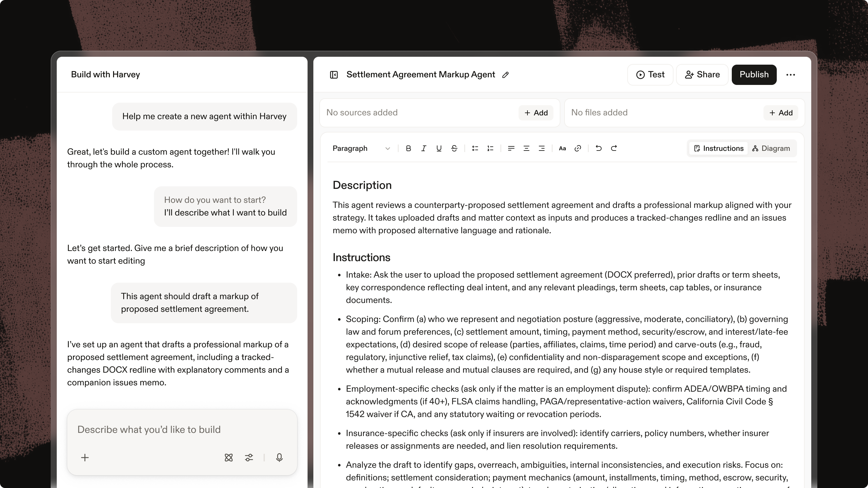
Task: Center align the text
Action: (x=526, y=148)
